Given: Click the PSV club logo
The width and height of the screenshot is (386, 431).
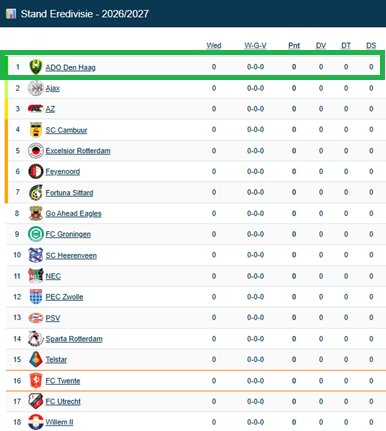Looking at the screenshot, I should tap(36, 318).
